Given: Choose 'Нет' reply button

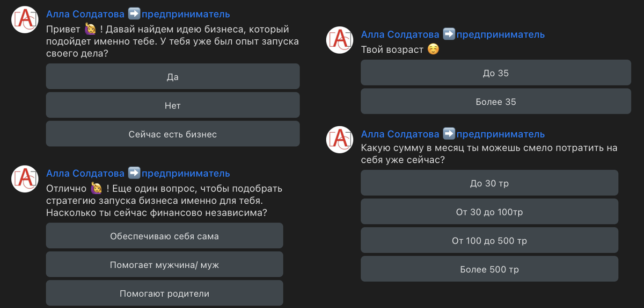Looking at the screenshot, I should tap(173, 105).
